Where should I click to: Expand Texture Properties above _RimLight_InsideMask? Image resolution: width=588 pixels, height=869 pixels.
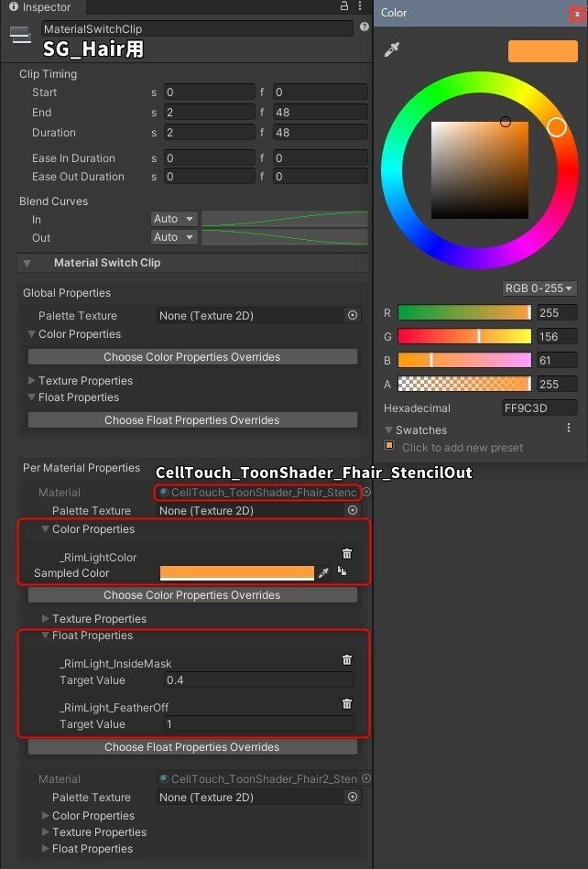coord(46,618)
